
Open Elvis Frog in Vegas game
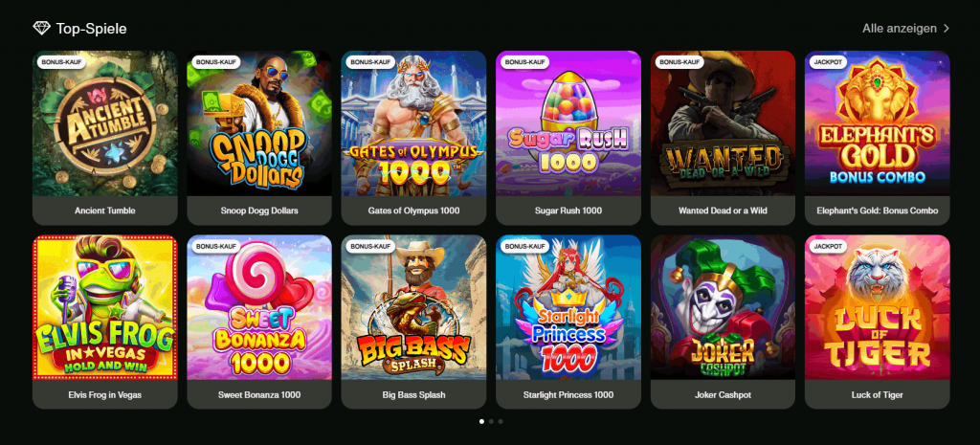pyautogui.click(x=105, y=322)
